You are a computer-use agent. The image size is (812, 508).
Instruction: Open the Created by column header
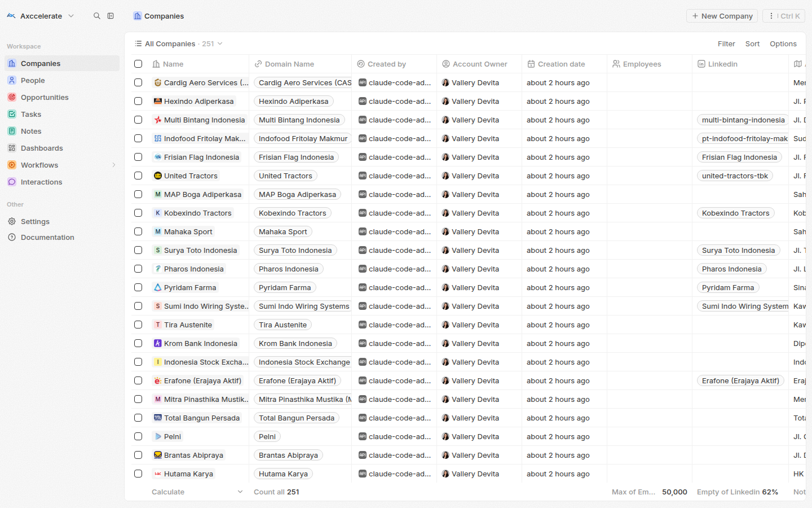point(394,64)
